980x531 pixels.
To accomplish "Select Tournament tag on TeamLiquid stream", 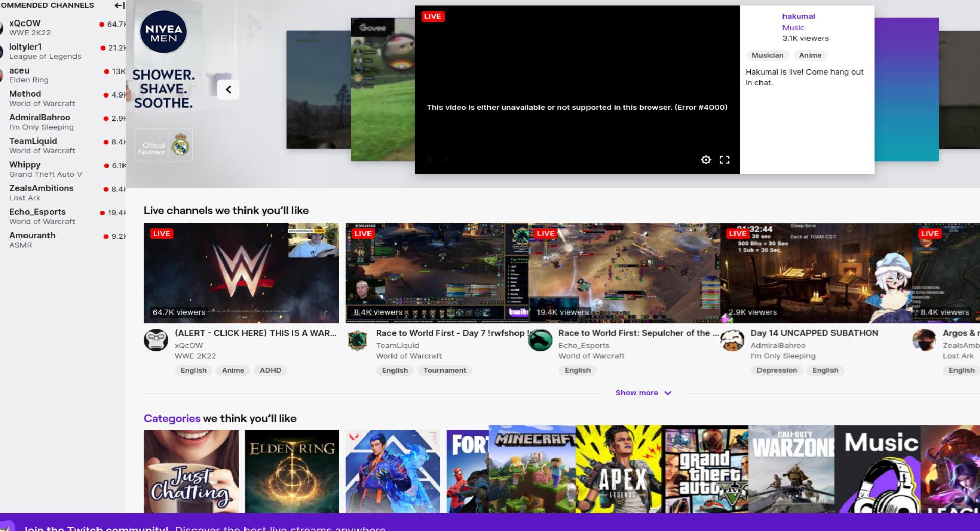I will point(445,370).
